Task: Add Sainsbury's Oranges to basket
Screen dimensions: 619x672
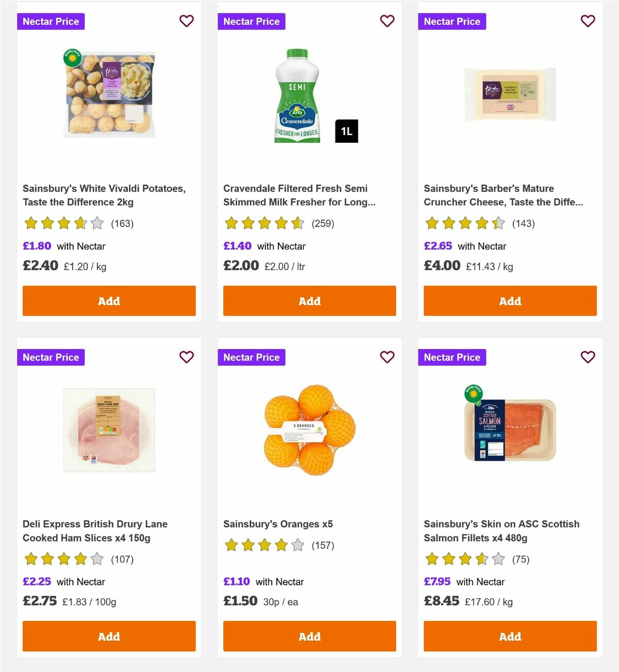Action: [309, 636]
